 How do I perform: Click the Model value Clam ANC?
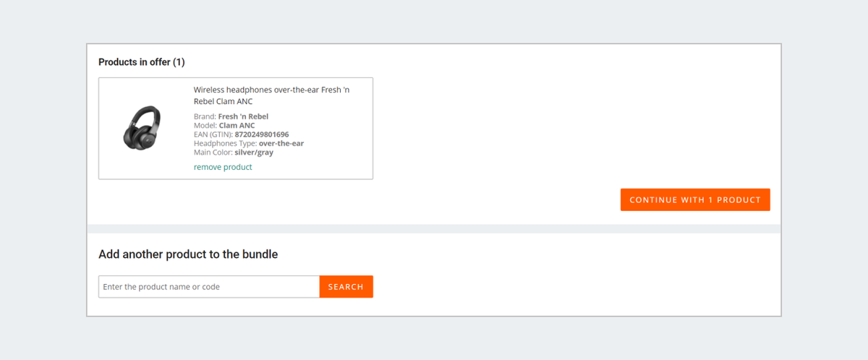[x=237, y=126]
